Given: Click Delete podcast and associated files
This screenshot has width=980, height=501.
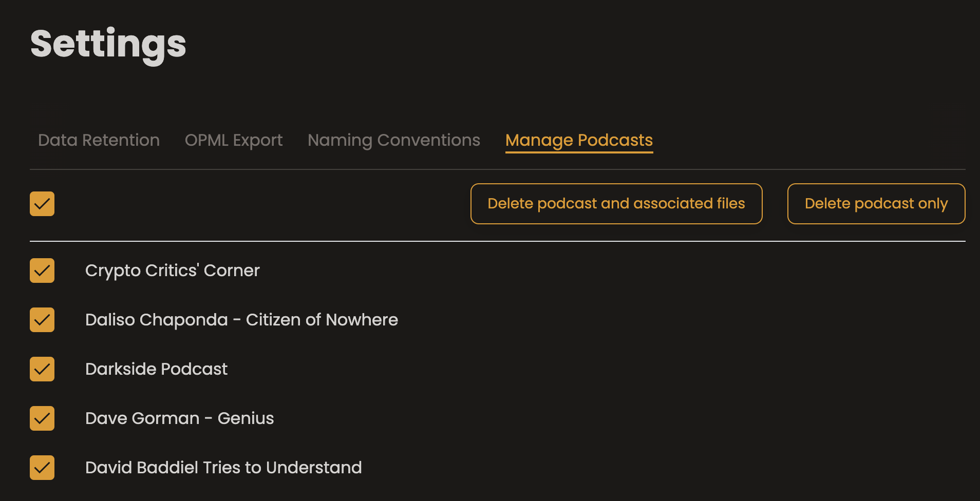Looking at the screenshot, I should tap(616, 204).
